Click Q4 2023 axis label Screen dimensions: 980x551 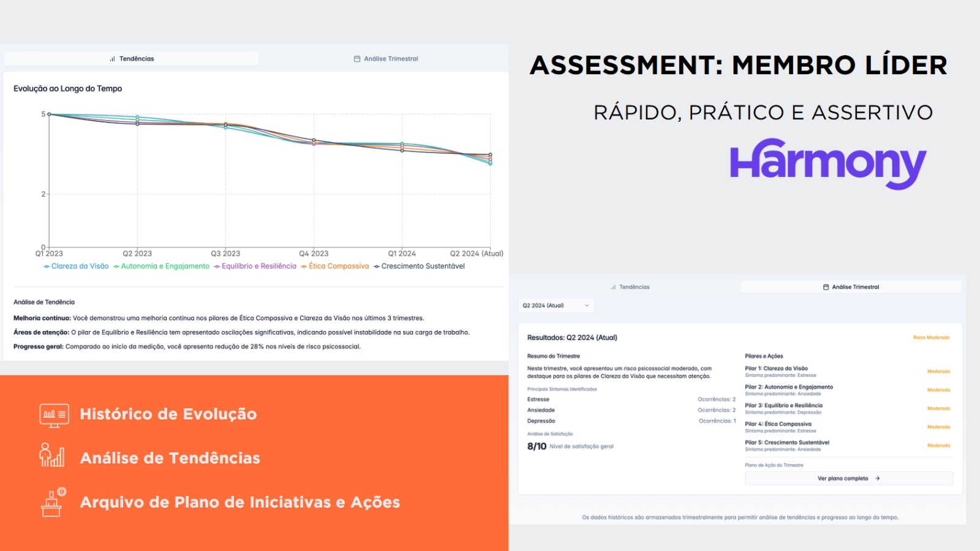coord(314,253)
